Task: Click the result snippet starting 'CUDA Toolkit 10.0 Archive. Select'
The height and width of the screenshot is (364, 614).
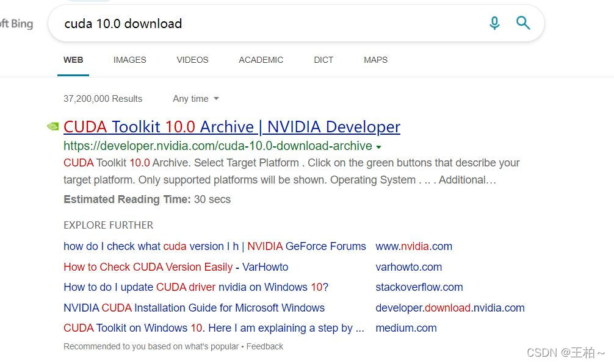Action: click(291, 171)
